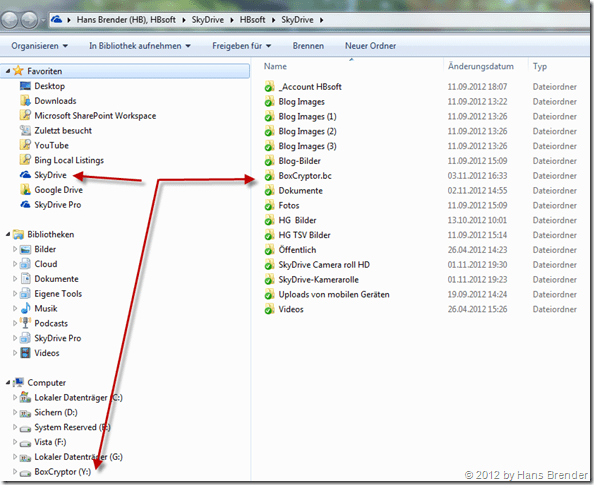Click the Back navigation arrow button

coord(10,20)
